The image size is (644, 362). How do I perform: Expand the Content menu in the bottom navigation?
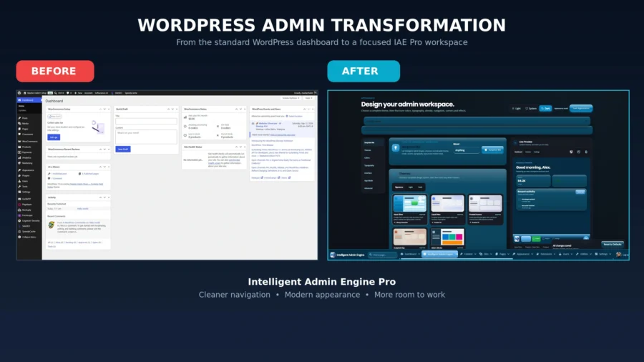click(469, 255)
